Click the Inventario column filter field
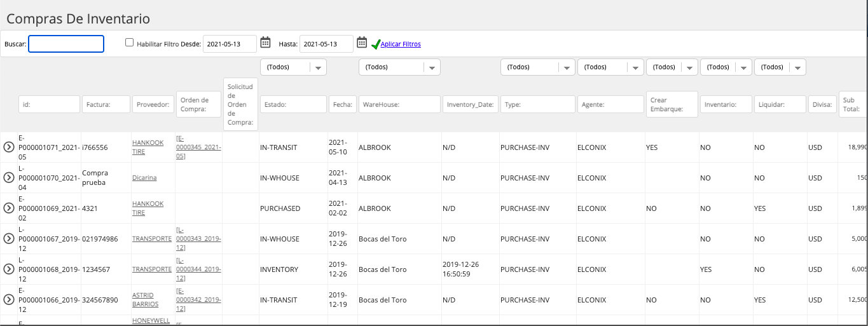The width and height of the screenshot is (868, 326). pyautogui.click(x=726, y=104)
